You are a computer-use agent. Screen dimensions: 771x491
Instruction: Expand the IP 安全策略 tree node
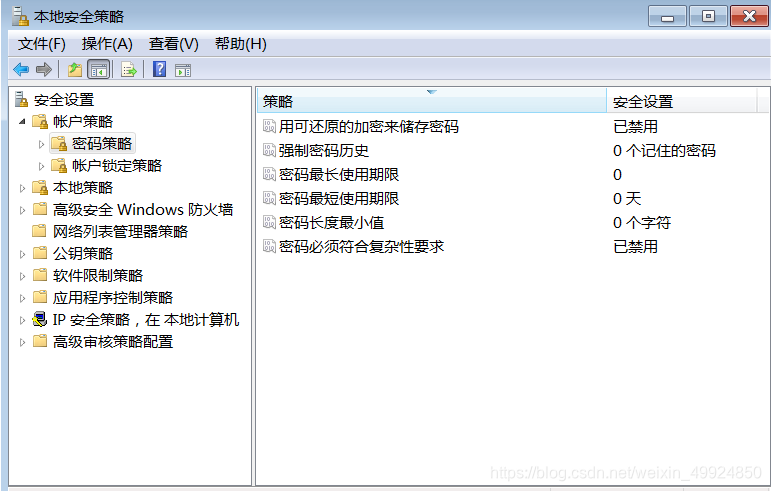tap(22, 320)
